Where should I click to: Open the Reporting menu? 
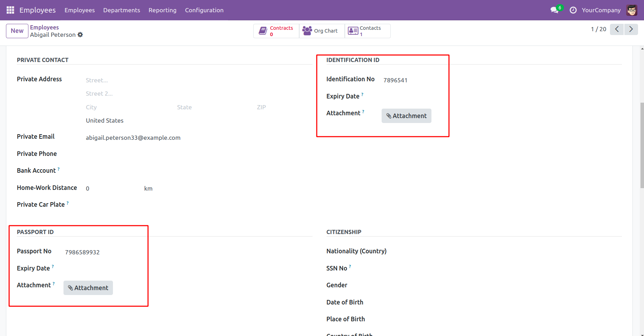(162, 10)
